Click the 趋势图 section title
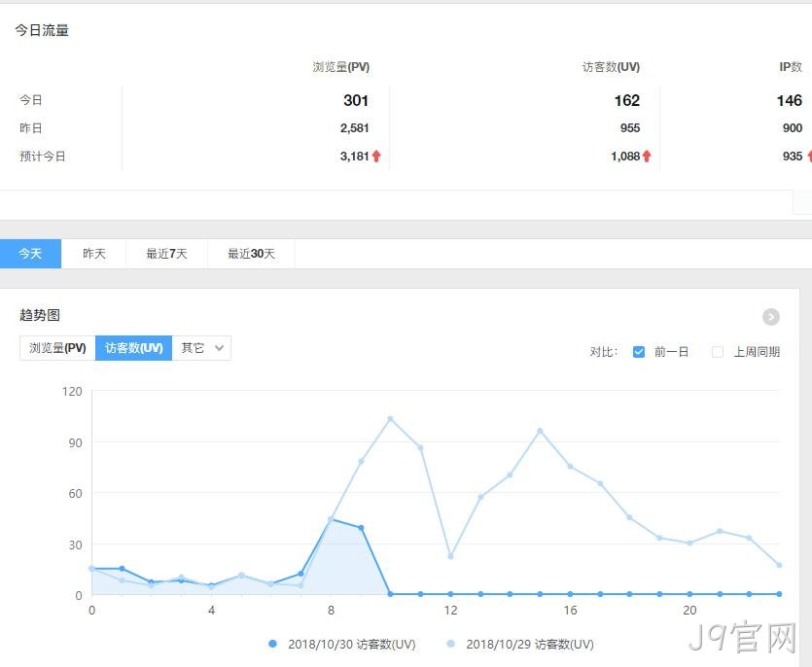This screenshot has height=667, width=812. (x=40, y=315)
